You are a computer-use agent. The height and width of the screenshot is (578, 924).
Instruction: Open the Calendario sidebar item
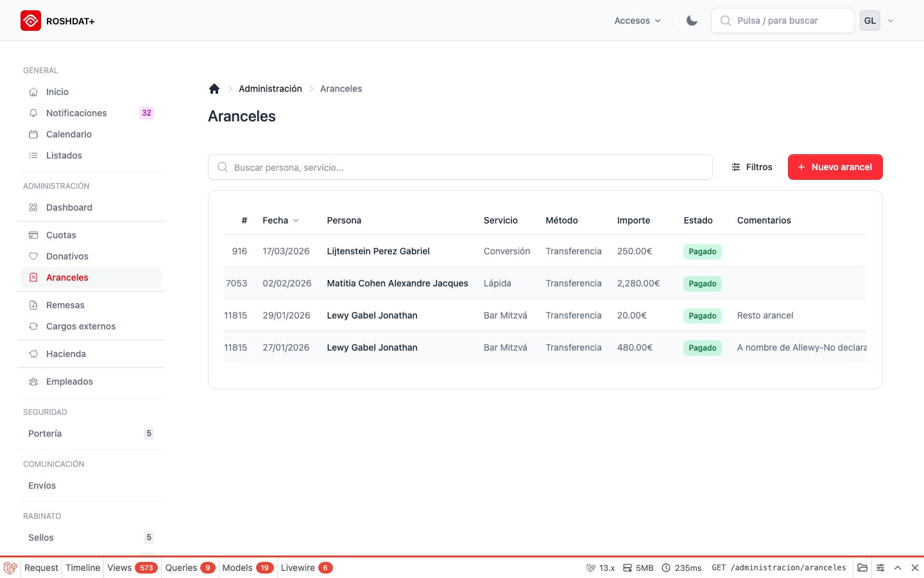(69, 134)
